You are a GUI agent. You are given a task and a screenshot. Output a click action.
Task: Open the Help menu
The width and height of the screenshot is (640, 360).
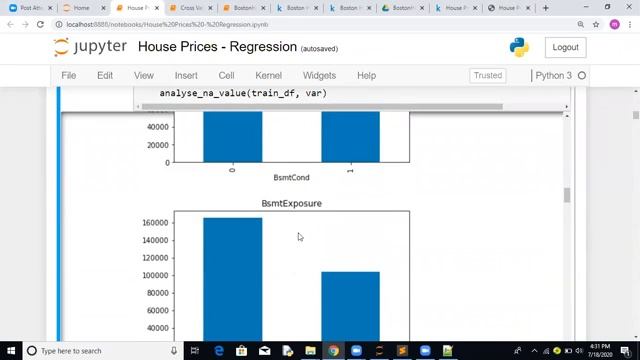(x=367, y=76)
